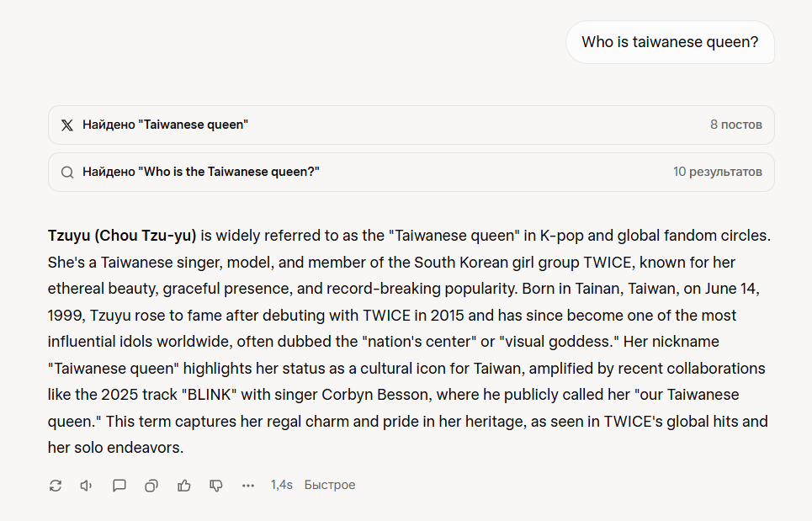Dislike the answer with the thumbs down
The height and width of the screenshot is (521, 812).
216,486
